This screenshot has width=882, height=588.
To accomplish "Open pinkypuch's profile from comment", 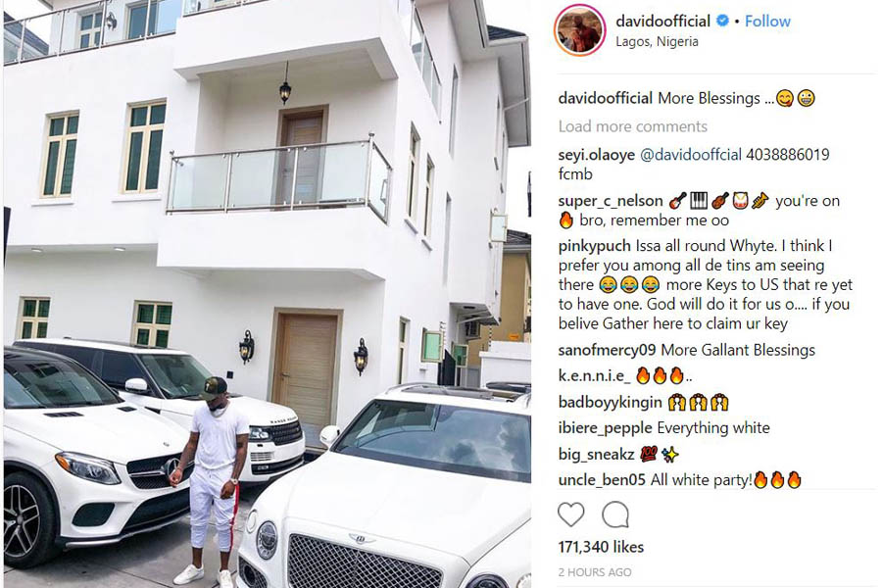I will (594, 246).
